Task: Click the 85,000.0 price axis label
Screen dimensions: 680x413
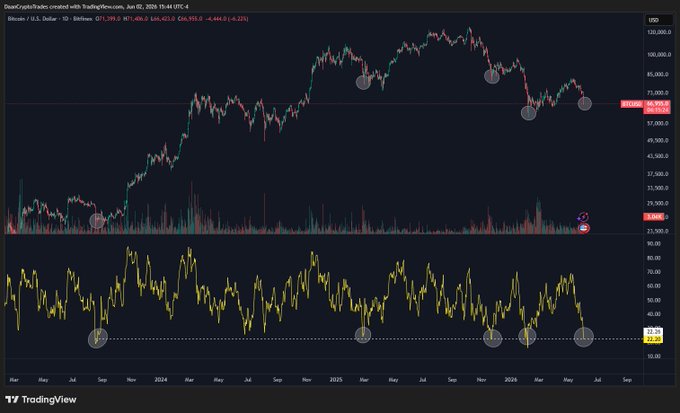Action: tap(658, 74)
